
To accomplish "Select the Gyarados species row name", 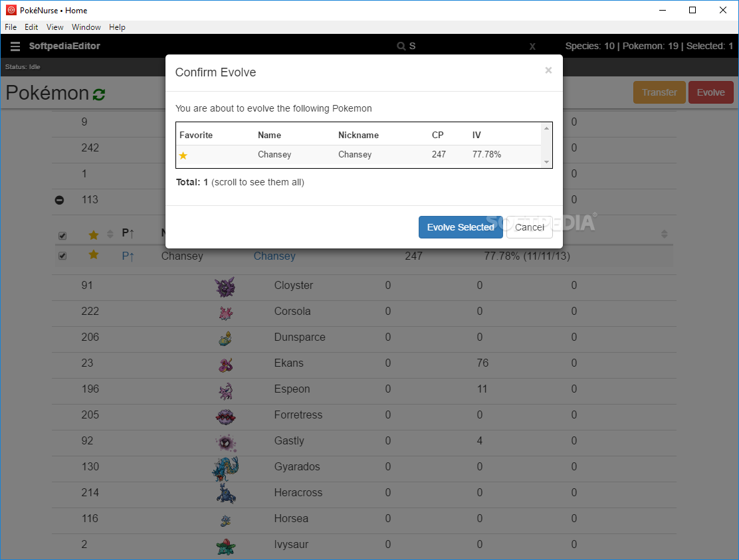I will tap(297, 467).
